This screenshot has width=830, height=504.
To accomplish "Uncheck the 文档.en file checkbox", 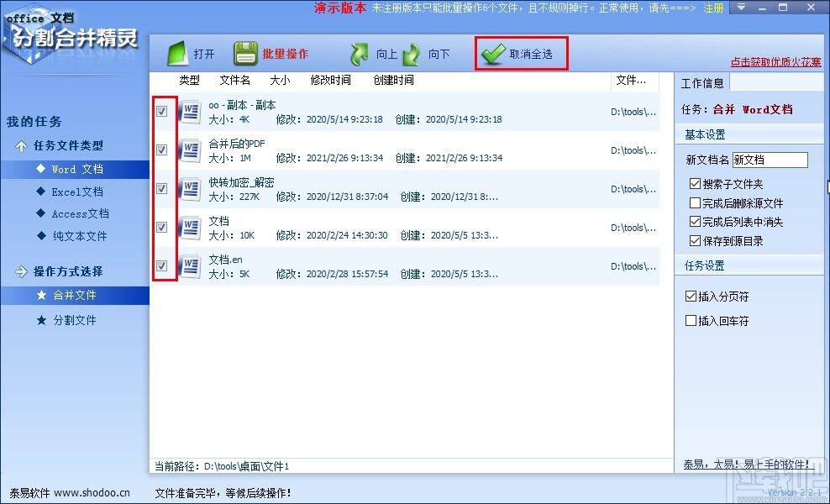I will [162, 265].
